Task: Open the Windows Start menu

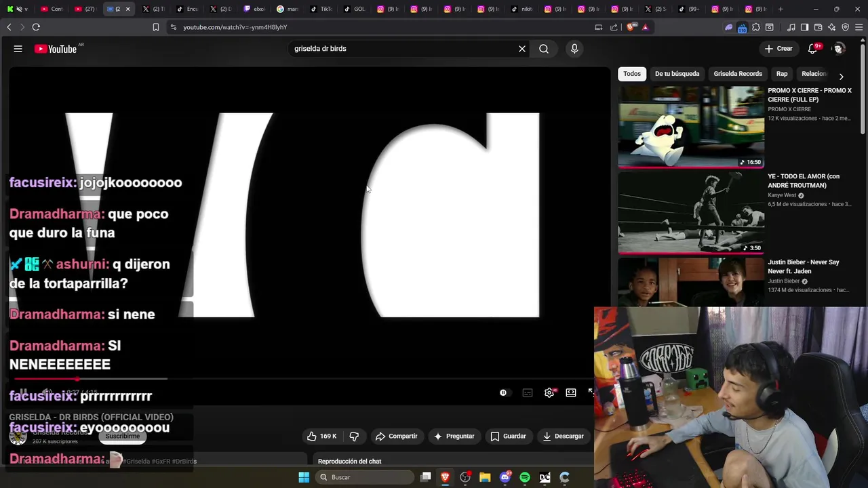Action: [304, 477]
